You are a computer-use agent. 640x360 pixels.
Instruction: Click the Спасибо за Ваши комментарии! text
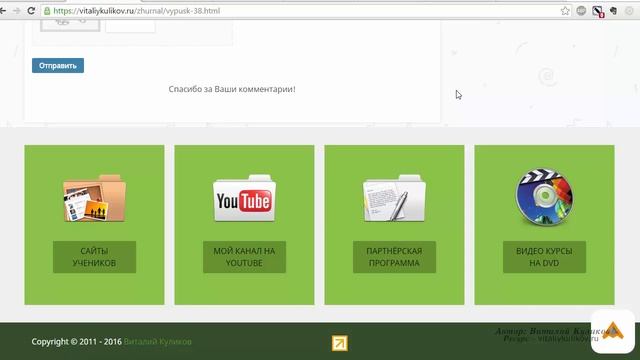tap(232, 89)
